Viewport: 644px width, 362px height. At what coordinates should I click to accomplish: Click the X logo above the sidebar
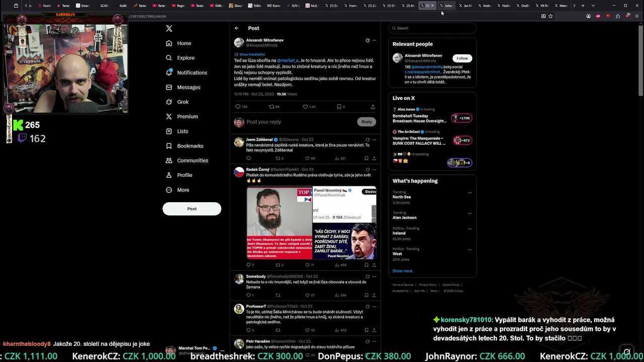pyautogui.click(x=169, y=29)
